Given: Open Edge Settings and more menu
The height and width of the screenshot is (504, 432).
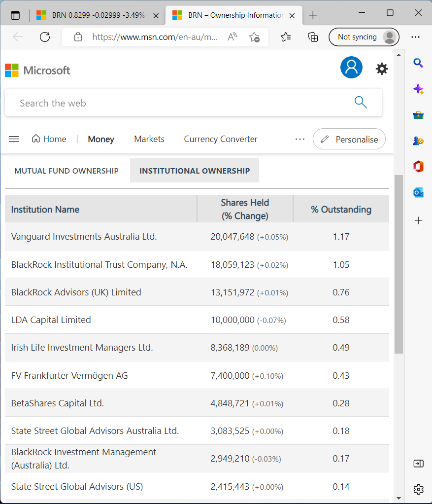Looking at the screenshot, I should click(x=415, y=37).
